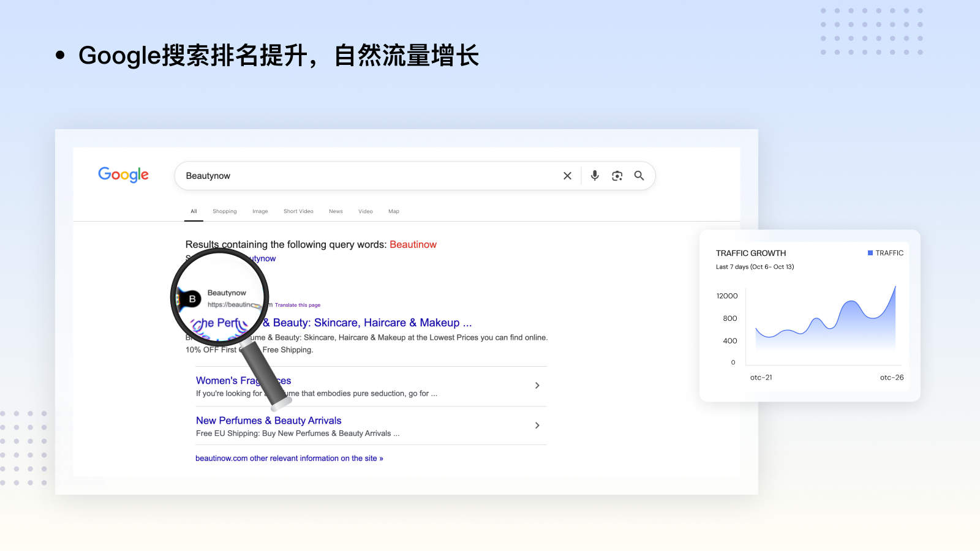The width and height of the screenshot is (980, 551).
Task: Click the Google logo
Action: click(x=123, y=175)
